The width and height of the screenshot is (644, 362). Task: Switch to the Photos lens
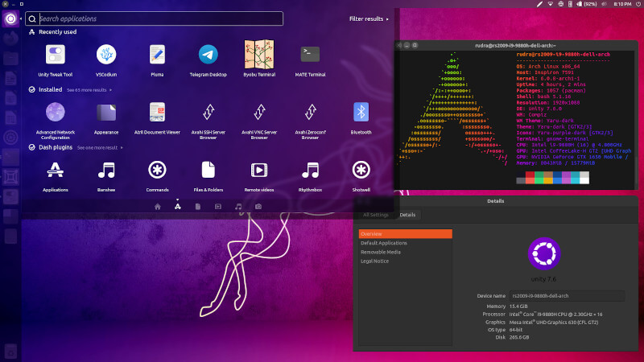(258, 207)
